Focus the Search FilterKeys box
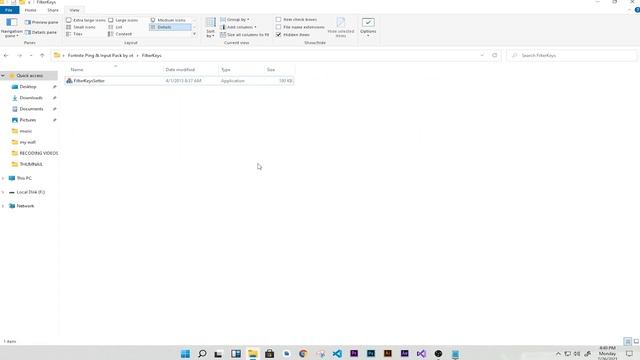This screenshot has height=360, width=640. [571, 55]
